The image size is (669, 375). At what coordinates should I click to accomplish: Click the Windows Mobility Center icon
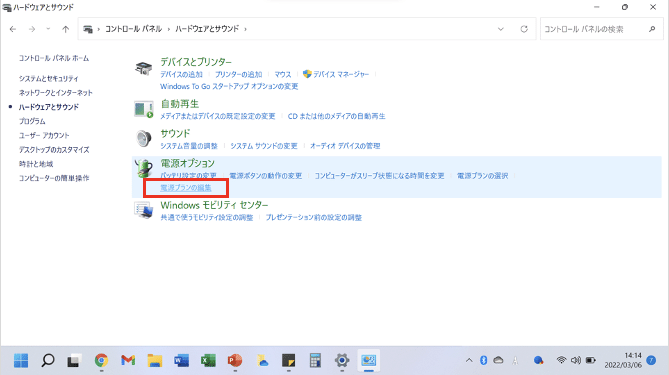click(144, 210)
